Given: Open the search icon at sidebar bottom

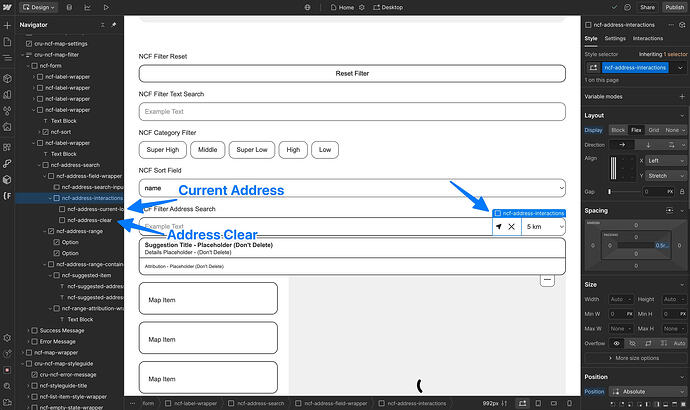Looking at the screenshot, I should pyautogui.click(x=7, y=386).
